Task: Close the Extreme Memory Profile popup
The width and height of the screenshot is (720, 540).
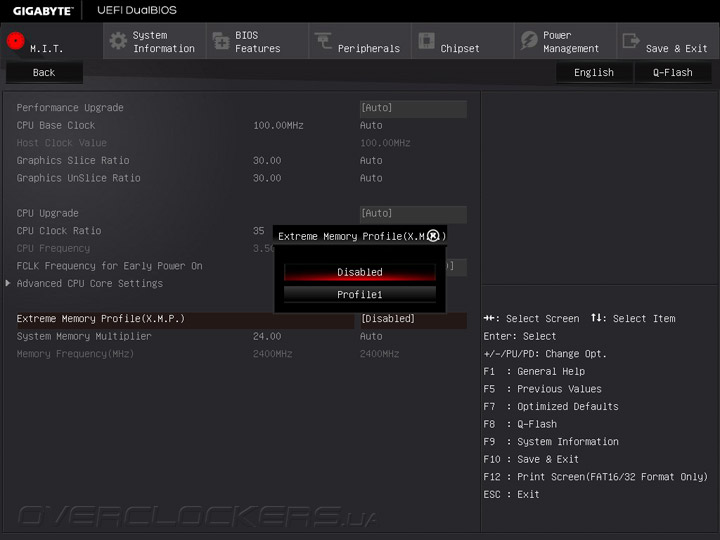Action: tap(433, 236)
